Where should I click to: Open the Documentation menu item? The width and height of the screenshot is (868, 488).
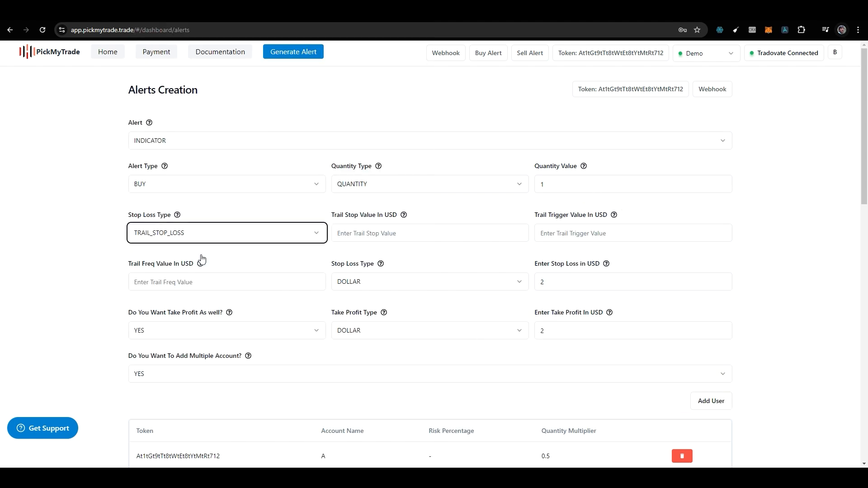click(x=220, y=52)
